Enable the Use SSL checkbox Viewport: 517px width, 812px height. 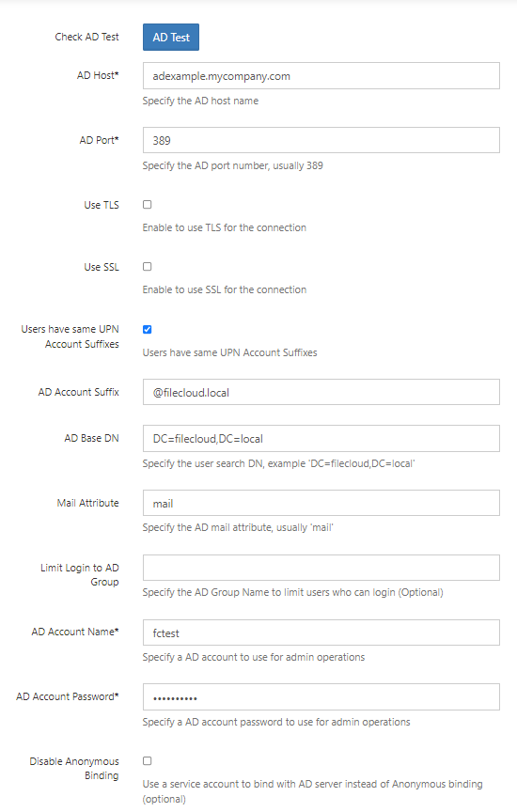[x=148, y=267]
